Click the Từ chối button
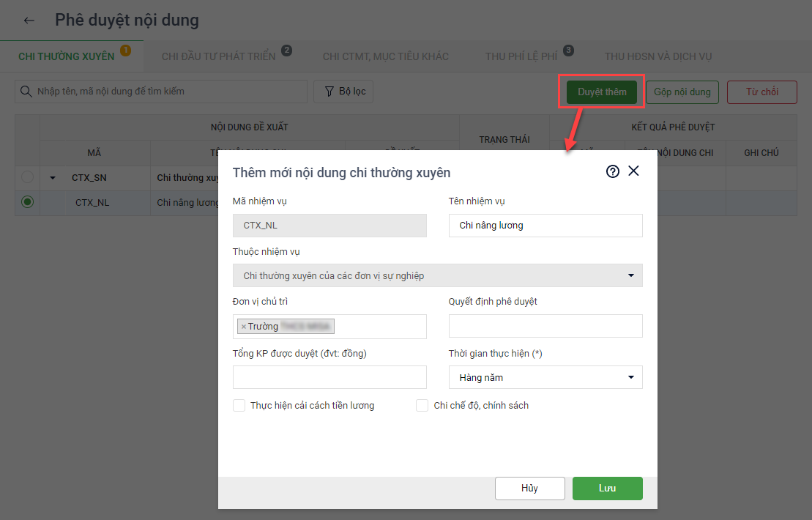Image resolution: width=812 pixels, height=520 pixels. 761,92
